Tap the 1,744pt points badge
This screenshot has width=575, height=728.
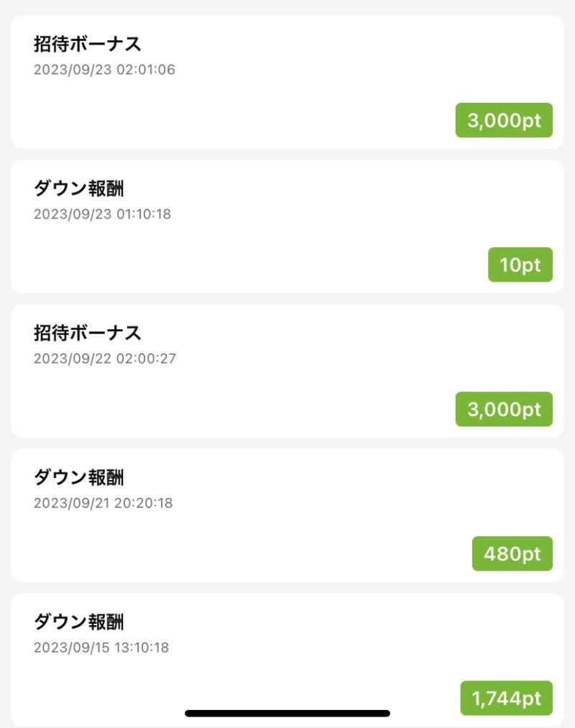(506, 698)
